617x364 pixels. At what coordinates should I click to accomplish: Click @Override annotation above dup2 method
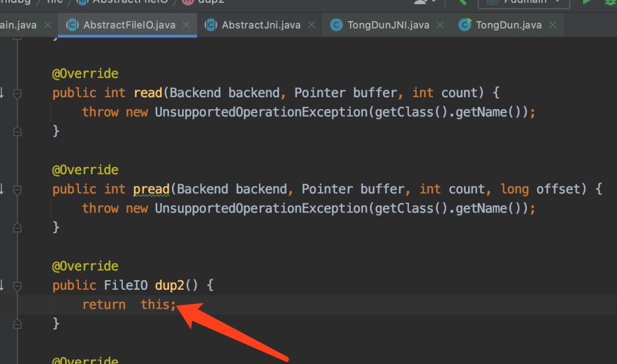(85, 266)
